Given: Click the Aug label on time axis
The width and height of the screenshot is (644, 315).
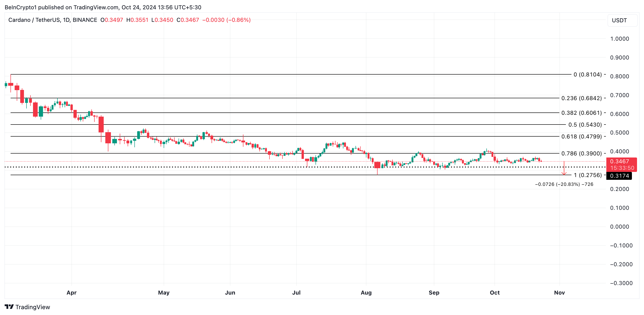Looking at the screenshot, I should point(366,292).
